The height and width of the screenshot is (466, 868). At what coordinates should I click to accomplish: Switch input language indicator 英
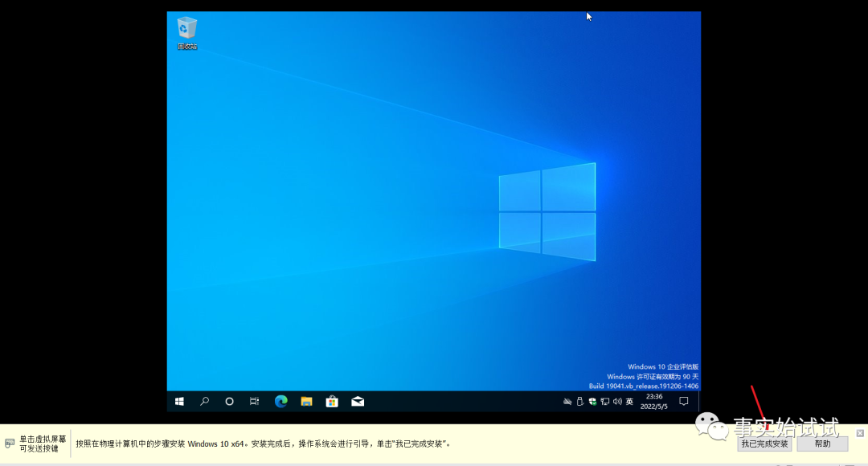pyautogui.click(x=629, y=402)
